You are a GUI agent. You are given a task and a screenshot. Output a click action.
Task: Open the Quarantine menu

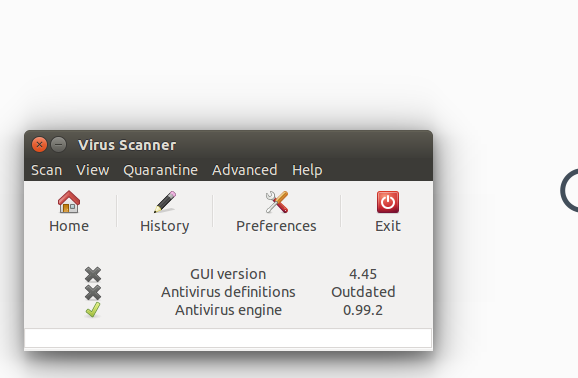pos(160,170)
